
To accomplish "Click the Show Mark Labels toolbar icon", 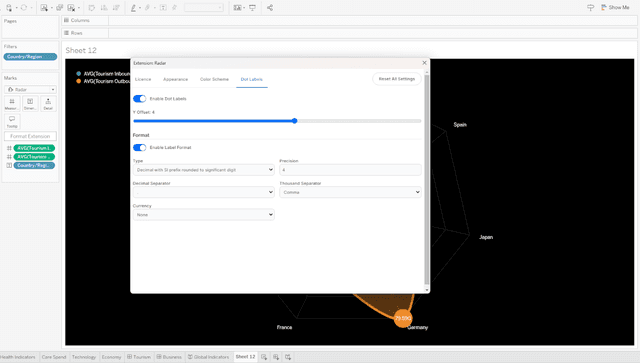I will point(163,7).
